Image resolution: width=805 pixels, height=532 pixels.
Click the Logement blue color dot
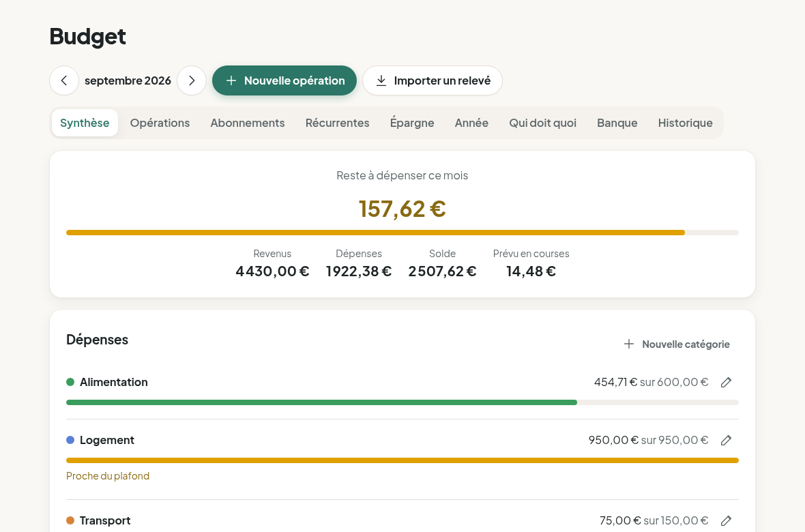click(x=70, y=440)
